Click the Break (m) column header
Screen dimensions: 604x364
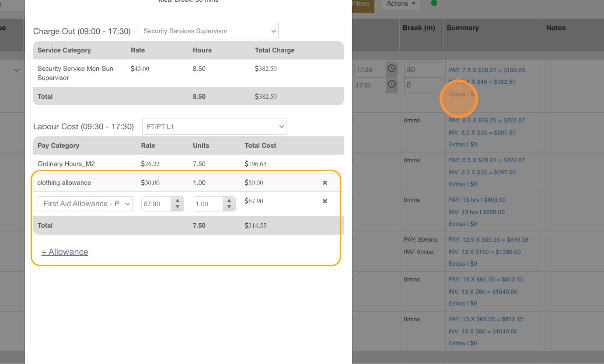pos(419,28)
